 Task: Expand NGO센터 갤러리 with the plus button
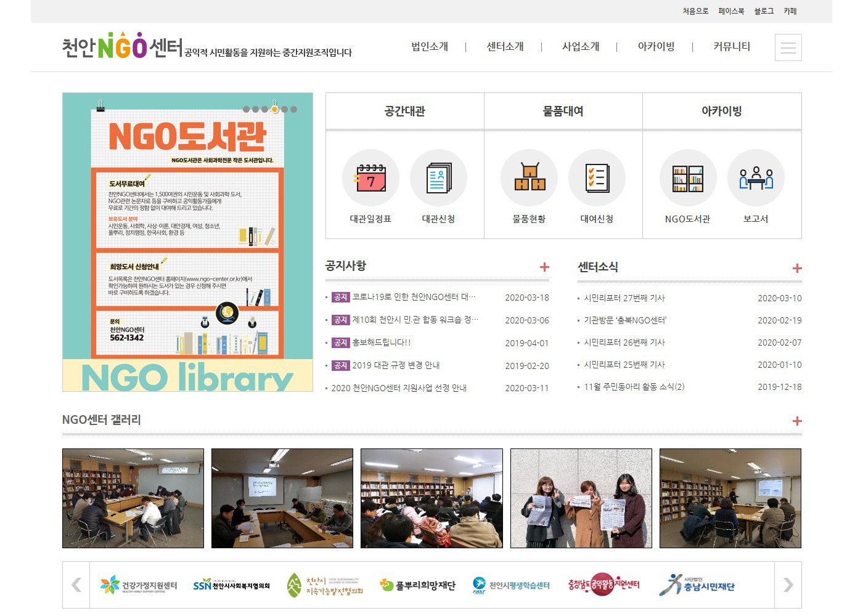[x=796, y=421]
